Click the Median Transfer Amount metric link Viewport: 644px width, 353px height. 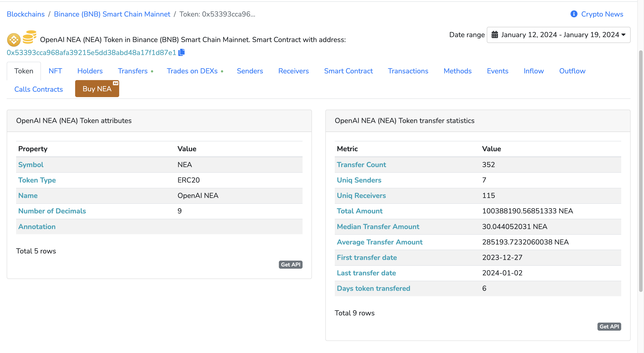[378, 227]
